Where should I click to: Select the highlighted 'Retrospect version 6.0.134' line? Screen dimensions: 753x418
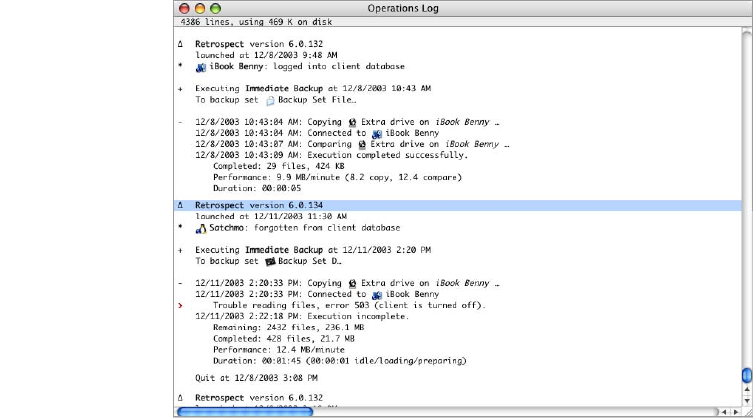tap(458, 205)
